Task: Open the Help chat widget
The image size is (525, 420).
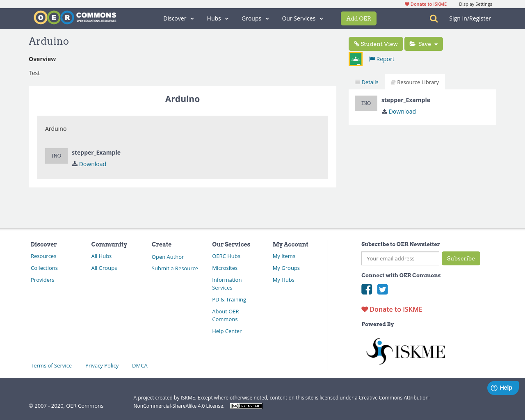Action: 502,388
